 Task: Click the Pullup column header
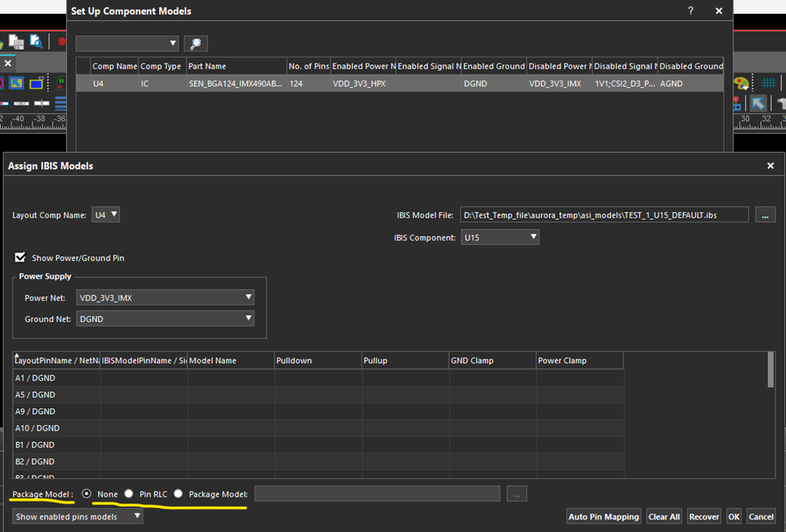click(405, 360)
